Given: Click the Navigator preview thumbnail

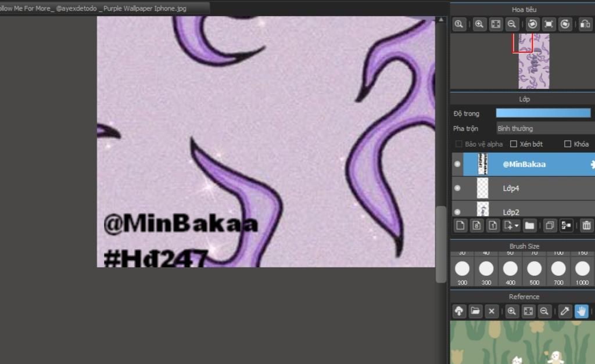Looking at the screenshot, I should click(534, 61).
